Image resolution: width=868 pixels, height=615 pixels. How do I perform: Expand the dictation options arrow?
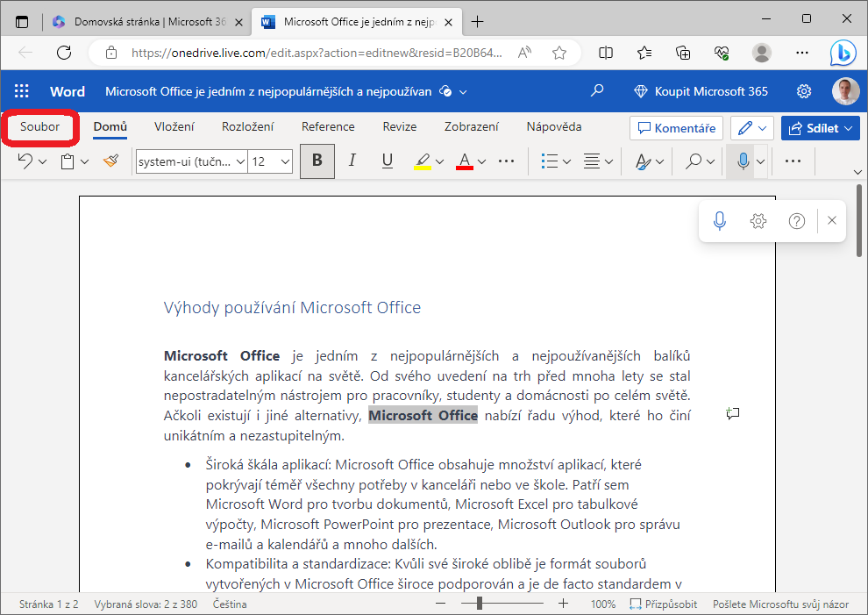tap(761, 161)
